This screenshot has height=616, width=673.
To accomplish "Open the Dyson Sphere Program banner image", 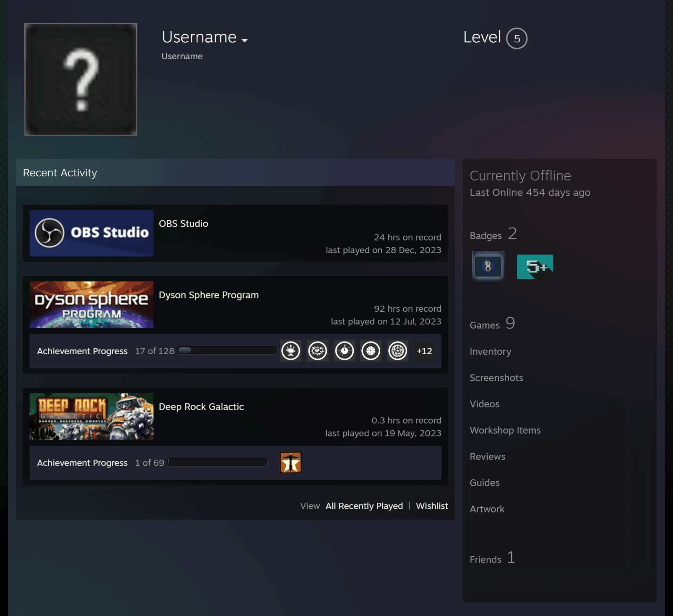I will point(91,305).
